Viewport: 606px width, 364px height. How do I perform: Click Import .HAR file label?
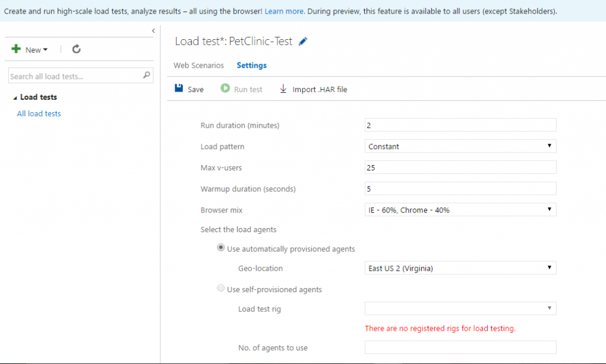(320, 89)
